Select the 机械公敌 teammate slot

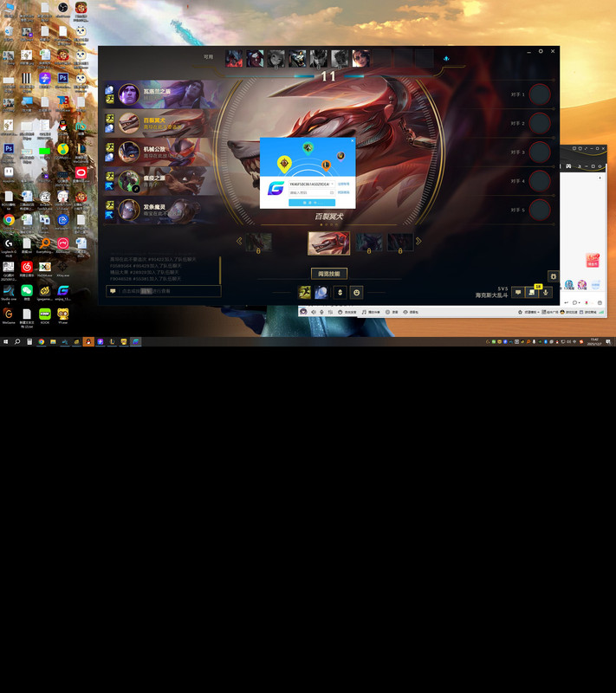[161, 152]
